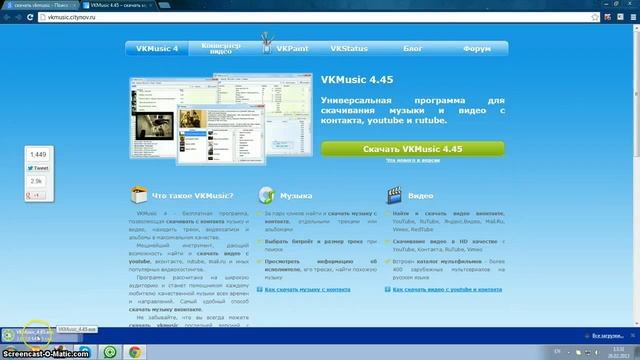640x360 pixels.
Task: Click the green 'Скачать VKMusic 4.45' button
Action: pos(413,149)
